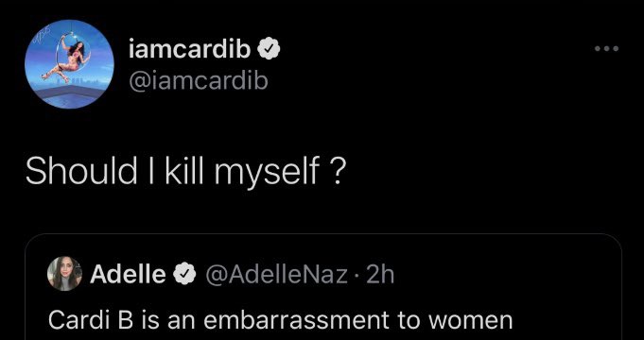
Task: Click the word "myself" in the tweet
Action: [267, 173]
